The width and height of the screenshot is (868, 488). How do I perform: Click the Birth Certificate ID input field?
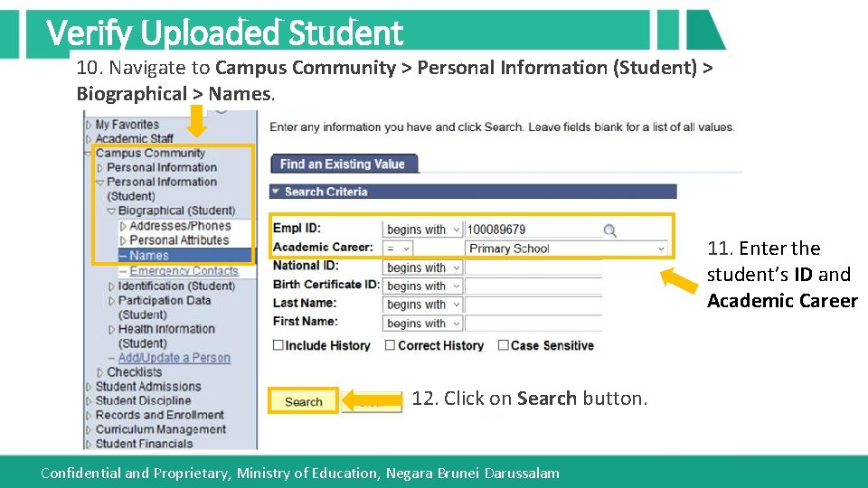[533, 286]
